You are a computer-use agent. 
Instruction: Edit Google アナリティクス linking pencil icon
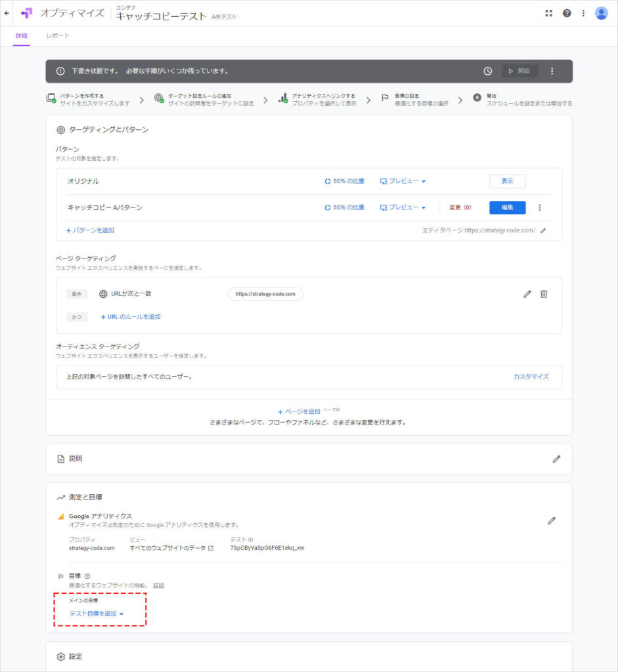pyautogui.click(x=551, y=520)
